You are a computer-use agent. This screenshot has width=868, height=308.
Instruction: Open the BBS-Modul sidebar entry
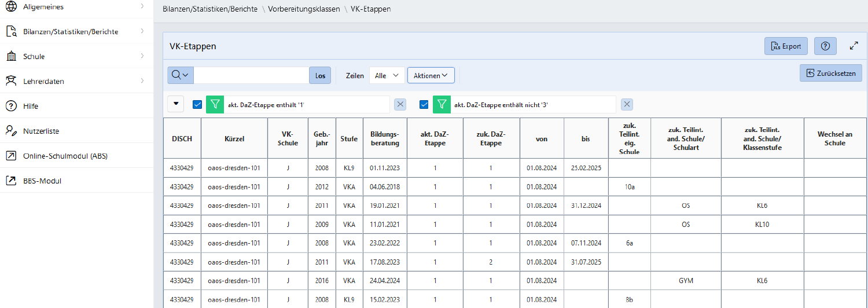pos(42,181)
